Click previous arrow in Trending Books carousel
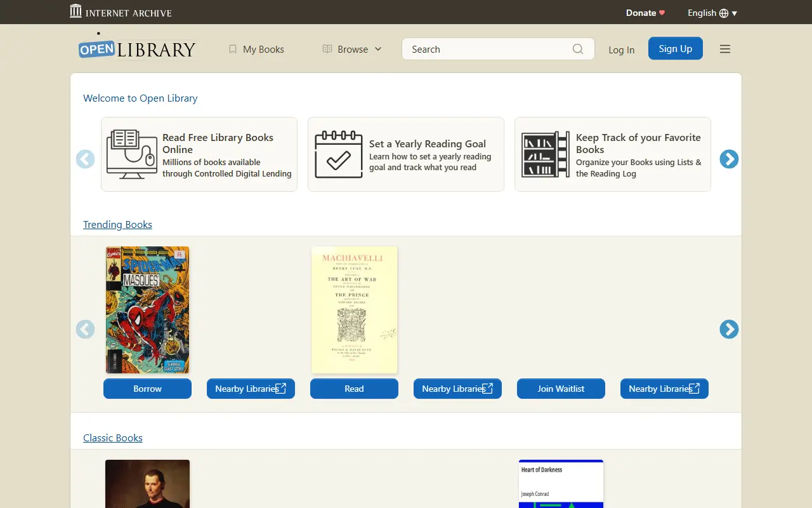 tap(86, 329)
